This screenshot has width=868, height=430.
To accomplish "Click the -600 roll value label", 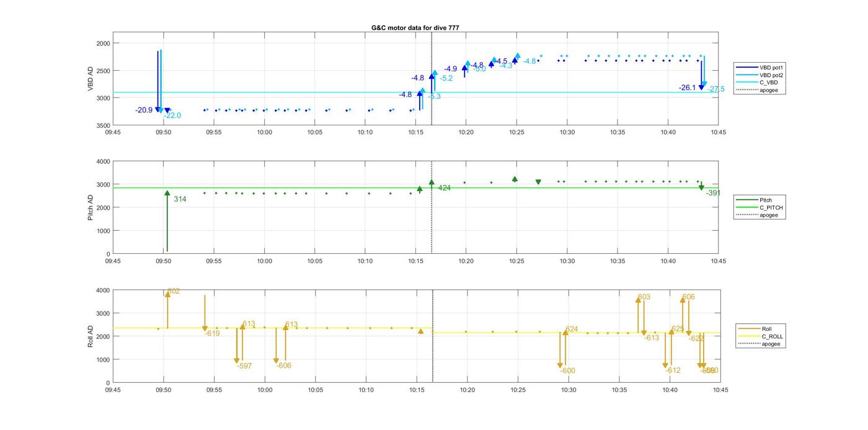I will [x=567, y=371].
